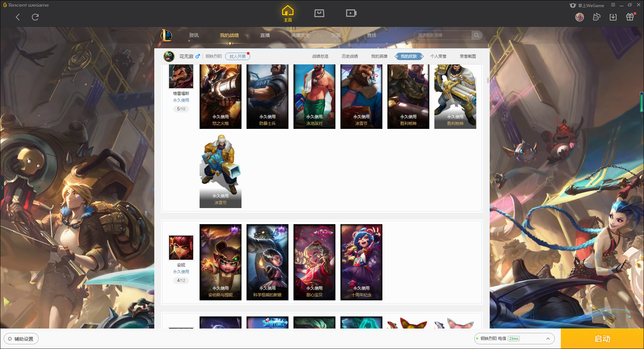Open the user avatar in the top right
Screen dimensions: 644x349
(x=580, y=17)
